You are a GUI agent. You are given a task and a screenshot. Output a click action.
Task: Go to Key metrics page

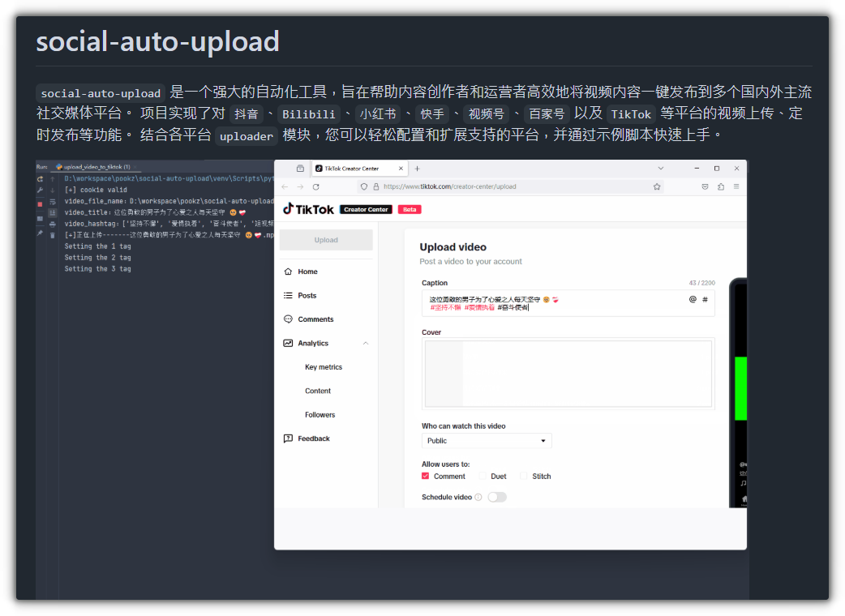[324, 367]
